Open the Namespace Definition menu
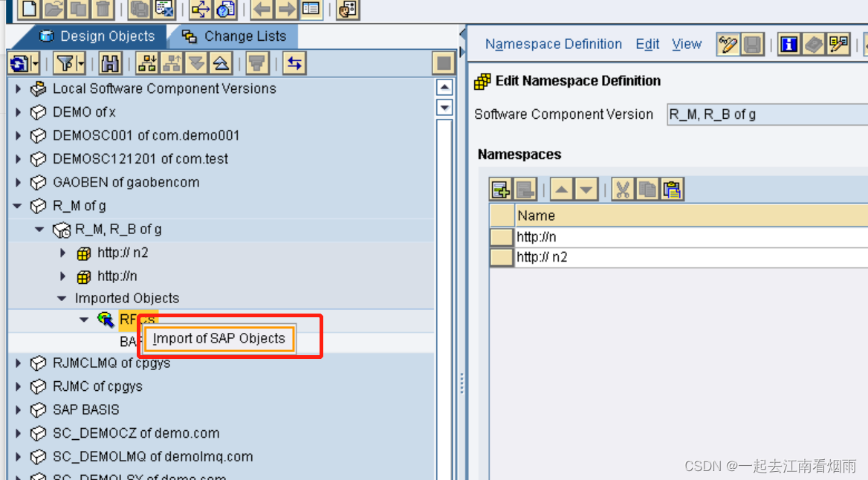The width and height of the screenshot is (868, 480). click(553, 44)
